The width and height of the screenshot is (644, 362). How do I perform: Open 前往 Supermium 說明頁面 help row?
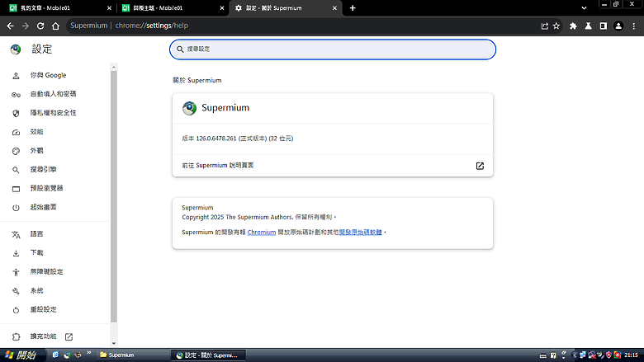point(332,166)
